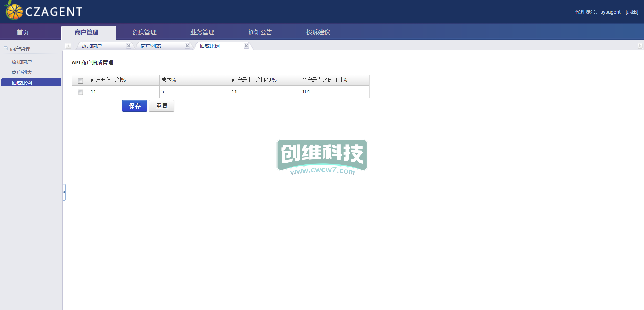This screenshot has width=644, height=310.
Task: Select 抽成比例 in the sidebar
Action: (31, 83)
